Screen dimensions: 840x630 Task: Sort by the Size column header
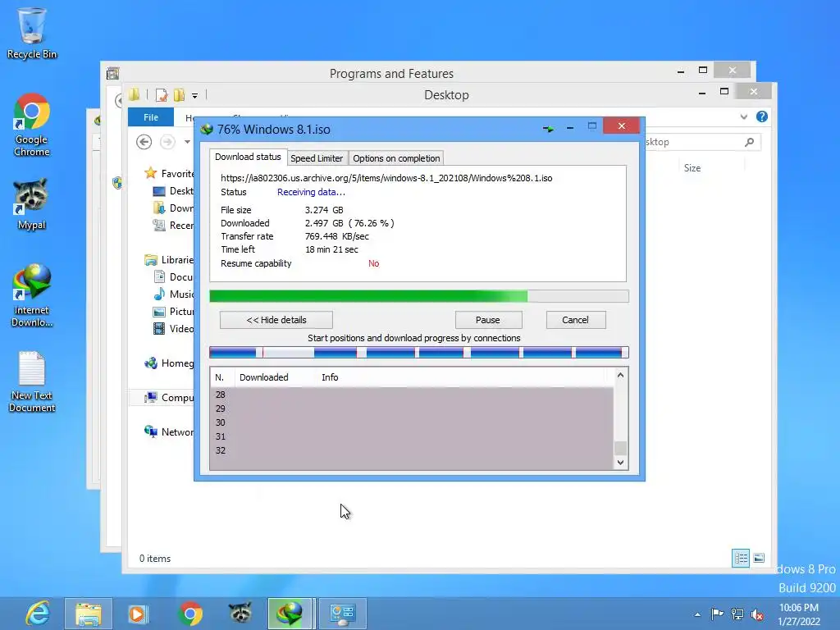[692, 167]
